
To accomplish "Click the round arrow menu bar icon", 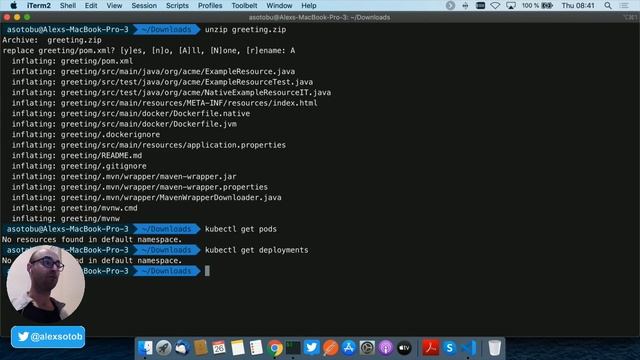I will (450, 6).
